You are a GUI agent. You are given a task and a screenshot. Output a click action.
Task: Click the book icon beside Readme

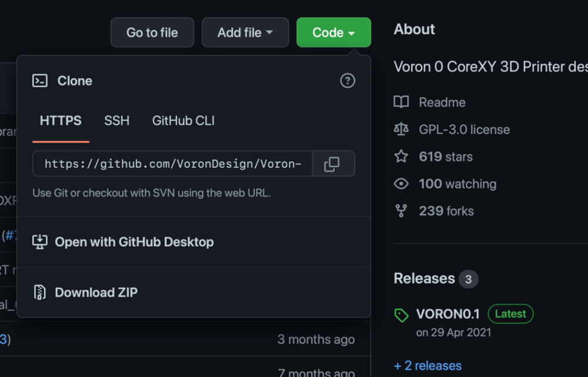tap(401, 102)
